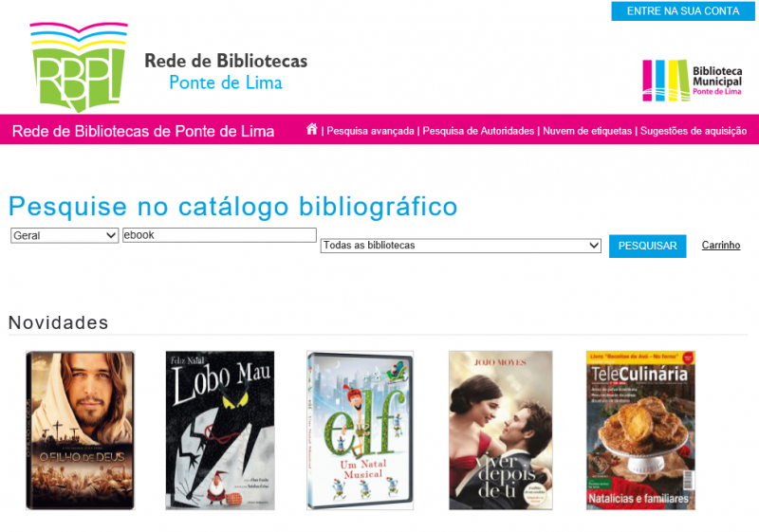
Task: Open Sugestões de aquisição menu item
Action: [x=694, y=131]
